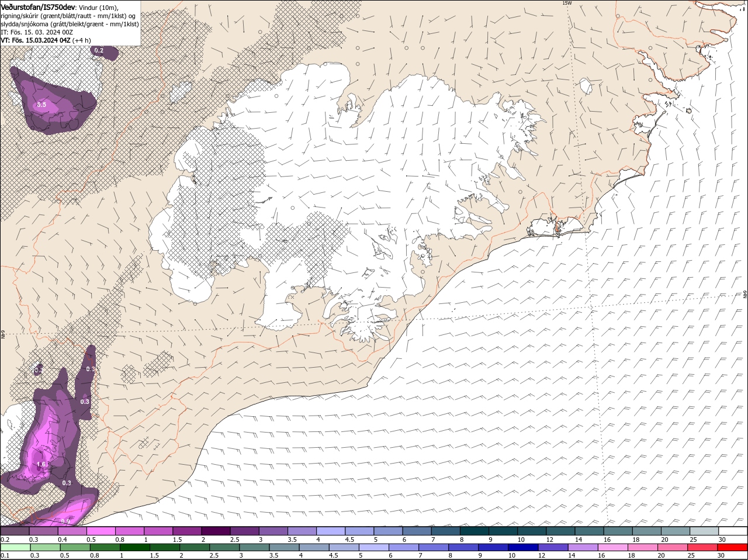Click the 1.6 snowfall contour label
This screenshot has width=748, height=560.
41,465
